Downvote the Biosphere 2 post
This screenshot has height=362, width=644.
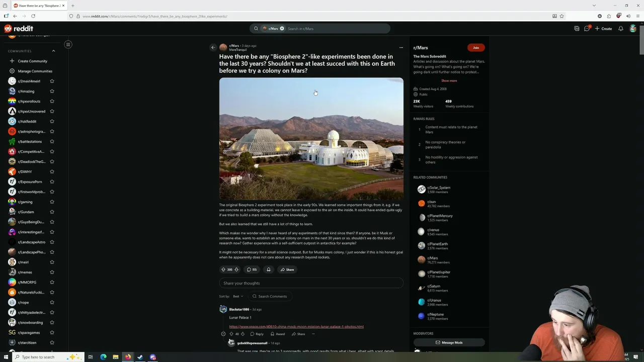236,269
